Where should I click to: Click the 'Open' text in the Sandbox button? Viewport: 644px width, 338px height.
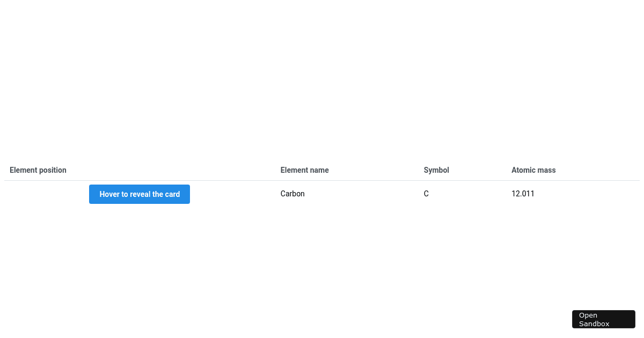tap(588, 315)
